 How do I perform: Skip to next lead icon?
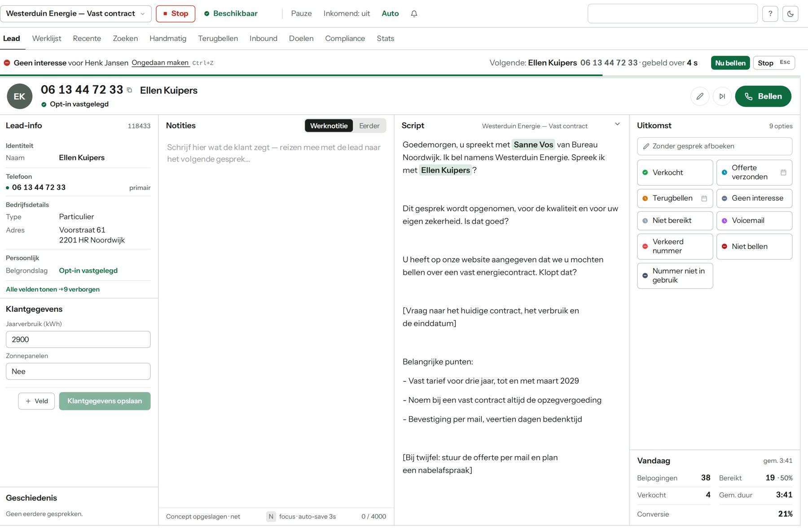pyautogui.click(x=722, y=96)
